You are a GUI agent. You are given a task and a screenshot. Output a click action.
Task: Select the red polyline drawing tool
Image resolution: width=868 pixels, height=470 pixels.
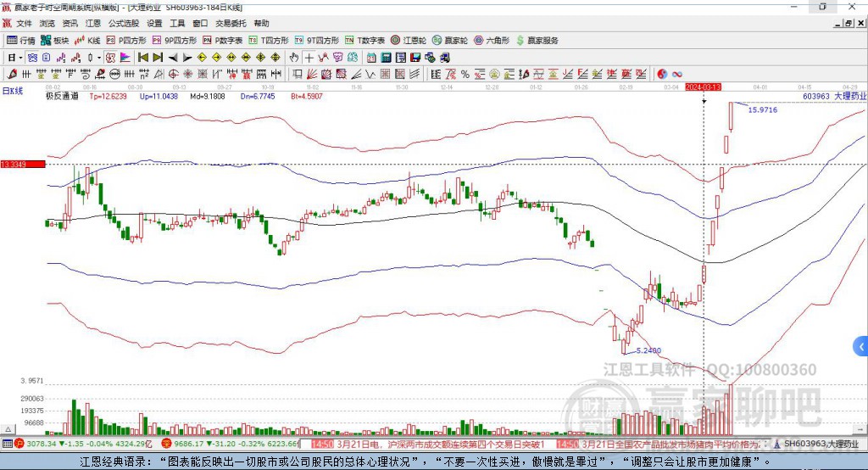click(323, 57)
